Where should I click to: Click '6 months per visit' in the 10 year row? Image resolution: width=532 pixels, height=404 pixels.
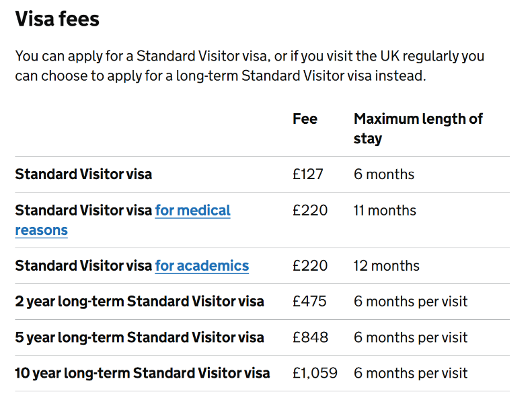pyautogui.click(x=410, y=373)
